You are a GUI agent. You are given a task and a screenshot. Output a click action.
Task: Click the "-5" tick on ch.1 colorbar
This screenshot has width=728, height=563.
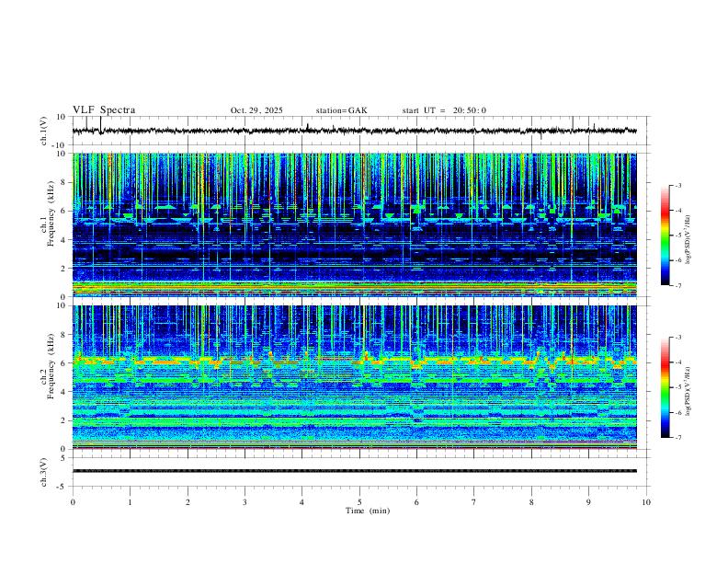pos(678,236)
